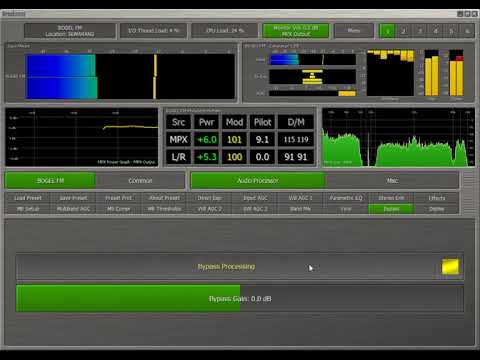Open the WB AGC 2 page

(x=209, y=209)
